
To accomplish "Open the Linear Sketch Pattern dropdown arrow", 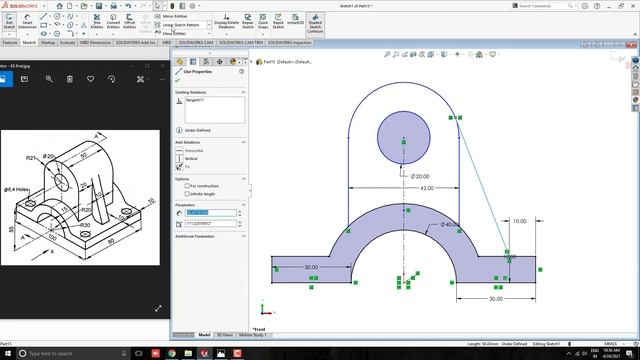I will click(x=209, y=25).
